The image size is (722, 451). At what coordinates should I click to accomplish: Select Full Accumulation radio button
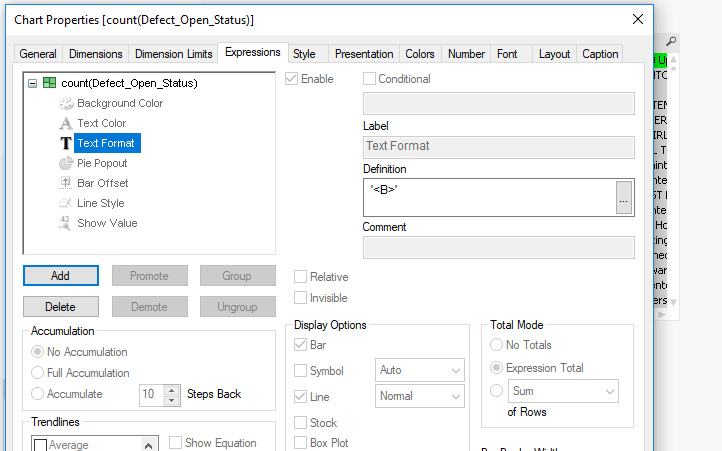(x=37, y=373)
